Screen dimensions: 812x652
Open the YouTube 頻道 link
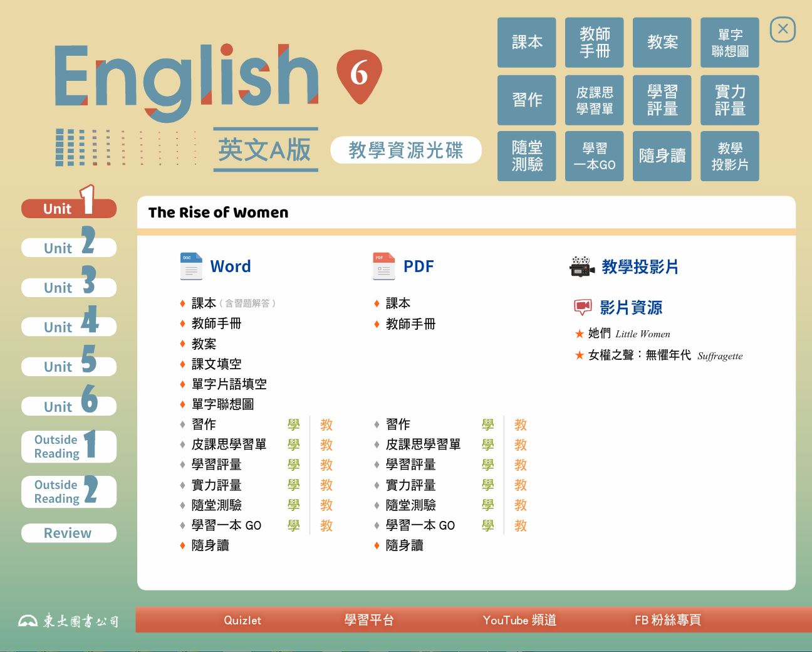519,620
